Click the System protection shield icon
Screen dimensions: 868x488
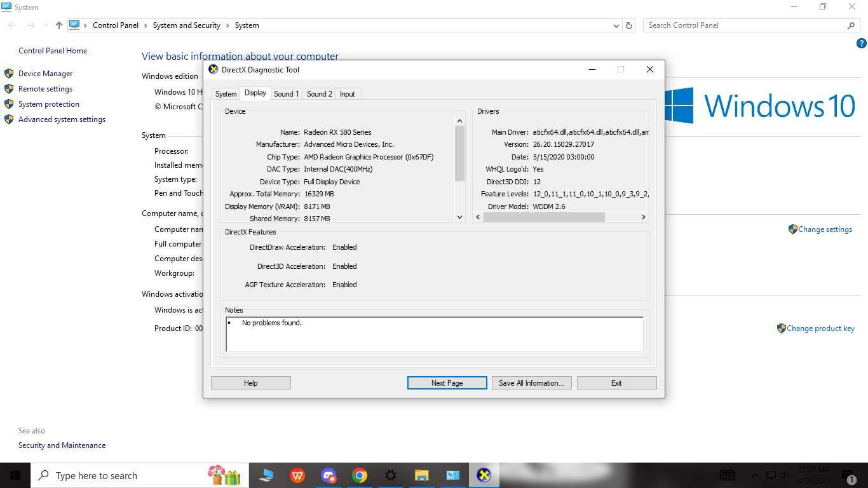[9, 104]
